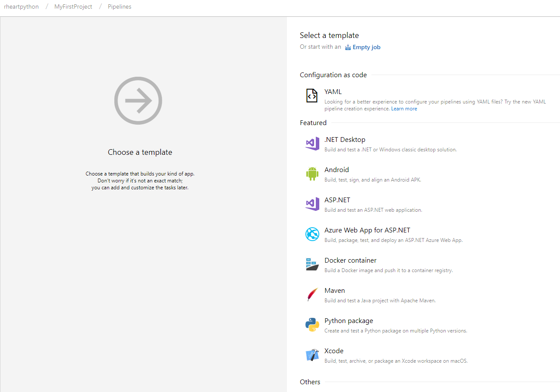The width and height of the screenshot is (560, 392).
Task: Click the 'Choose a template' heading
Action: (x=140, y=152)
